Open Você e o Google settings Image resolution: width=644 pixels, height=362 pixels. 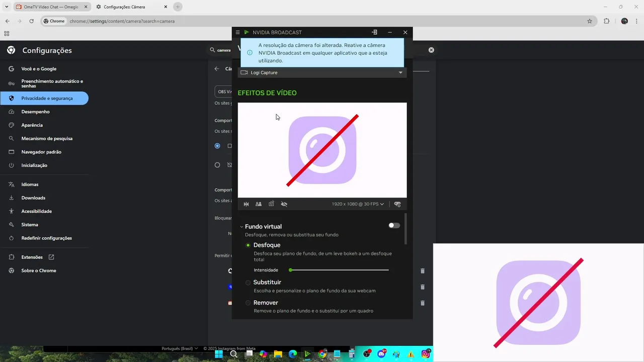point(44,69)
